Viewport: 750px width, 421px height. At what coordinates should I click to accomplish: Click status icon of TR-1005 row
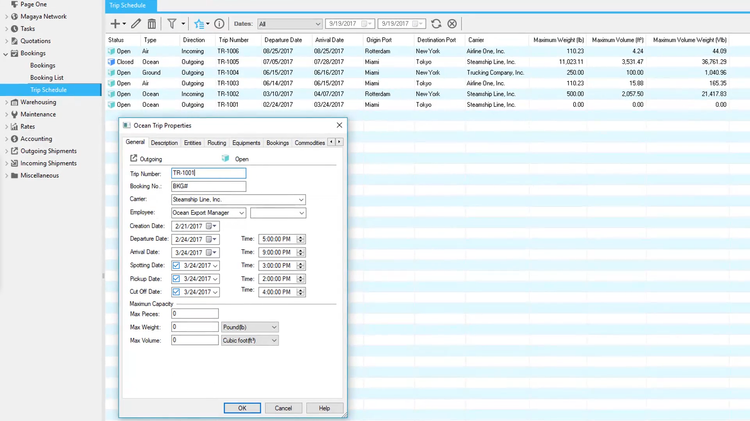[x=111, y=62]
